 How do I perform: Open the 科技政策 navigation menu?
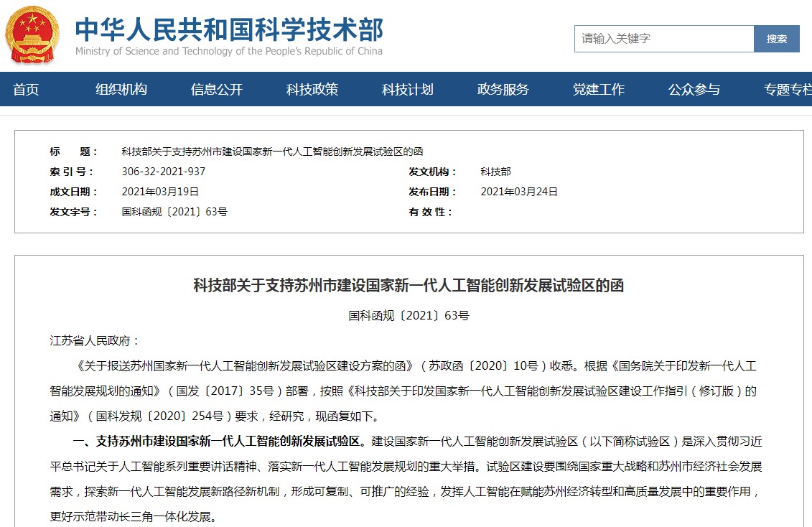click(312, 90)
